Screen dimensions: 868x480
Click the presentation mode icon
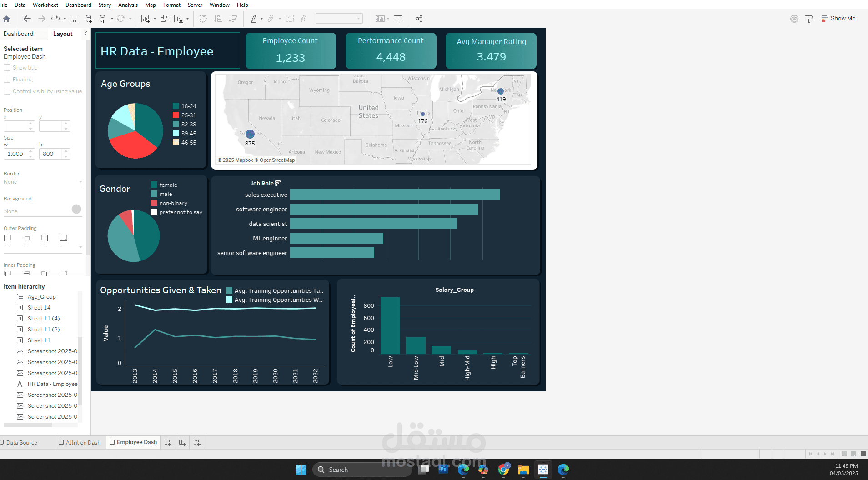coord(398,19)
